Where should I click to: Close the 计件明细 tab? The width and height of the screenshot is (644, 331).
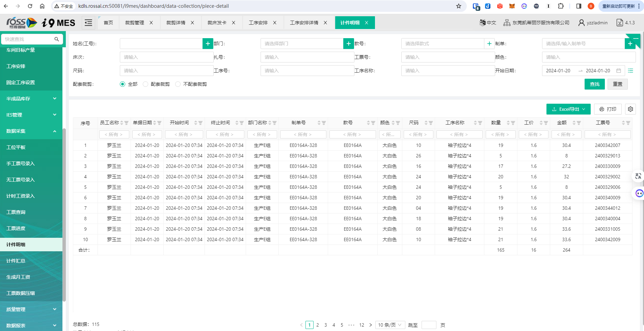pos(367,23)
